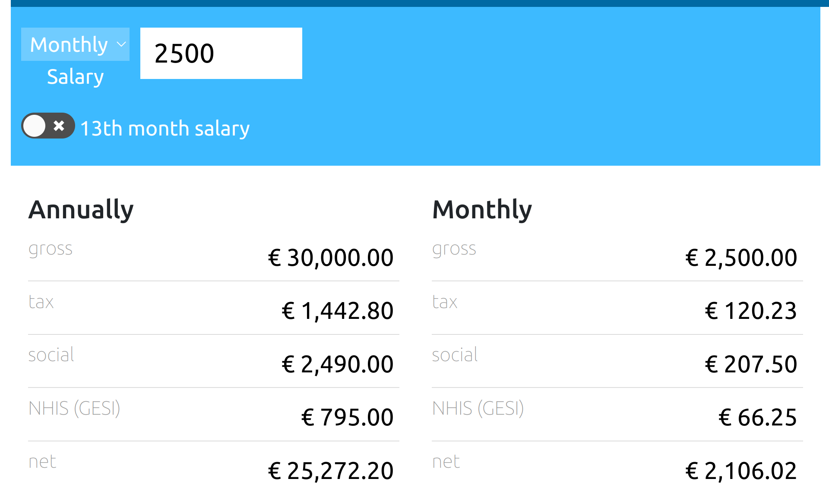Screen dimensions: 829x504
Task: Select the annual tax amount € 1,442.80
Action: [x=338, y=311]
